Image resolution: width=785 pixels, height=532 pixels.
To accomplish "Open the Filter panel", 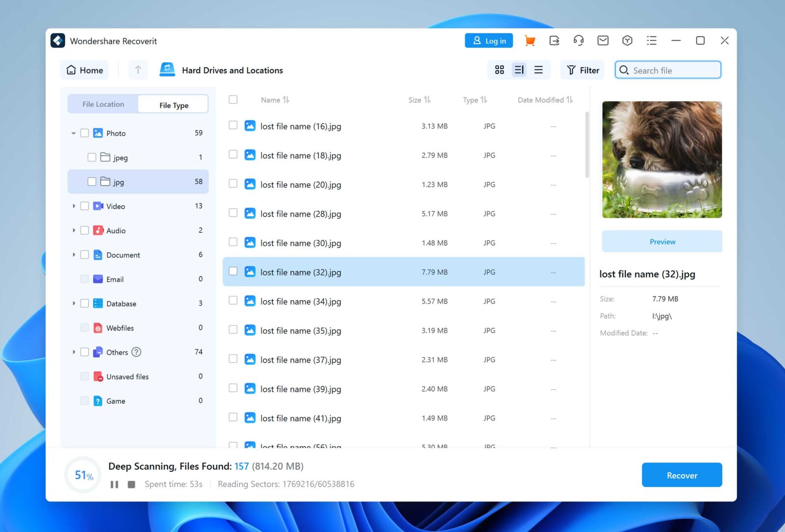I will (x=582, y=70).
